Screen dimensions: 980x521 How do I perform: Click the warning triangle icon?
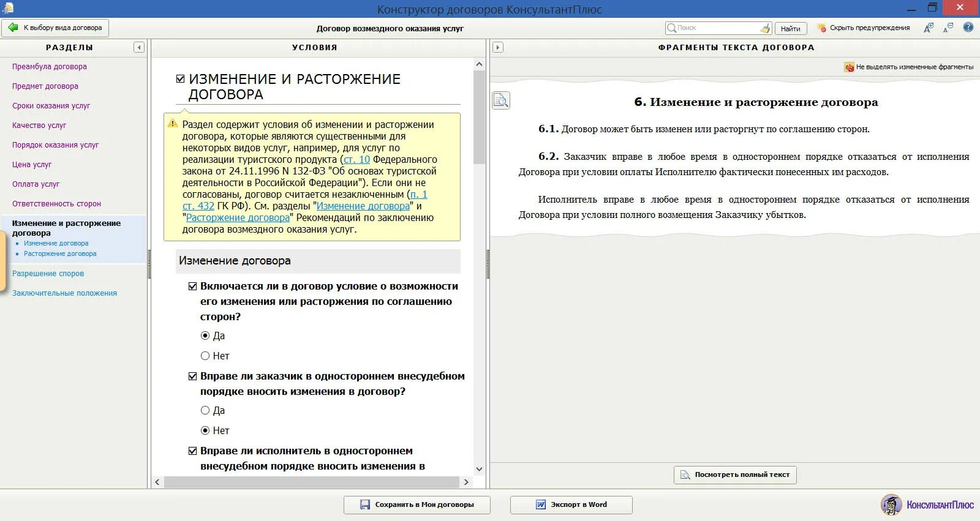[173, 124]
